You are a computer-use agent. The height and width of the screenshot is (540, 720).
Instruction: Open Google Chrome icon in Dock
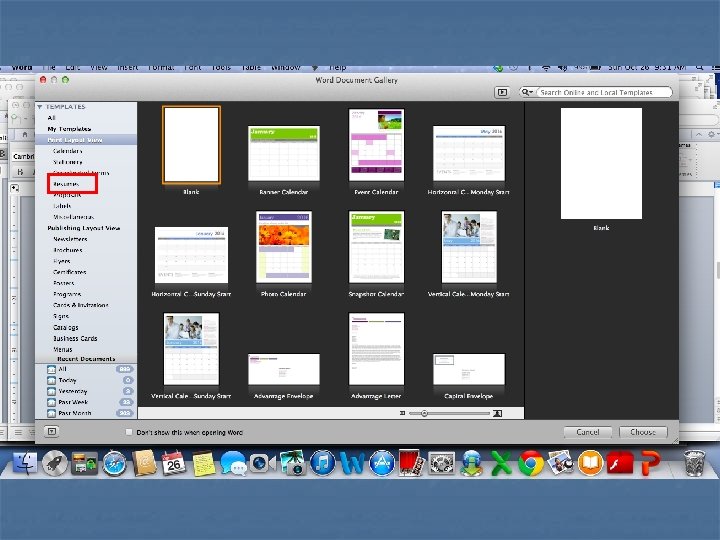[x=531, y=463]
